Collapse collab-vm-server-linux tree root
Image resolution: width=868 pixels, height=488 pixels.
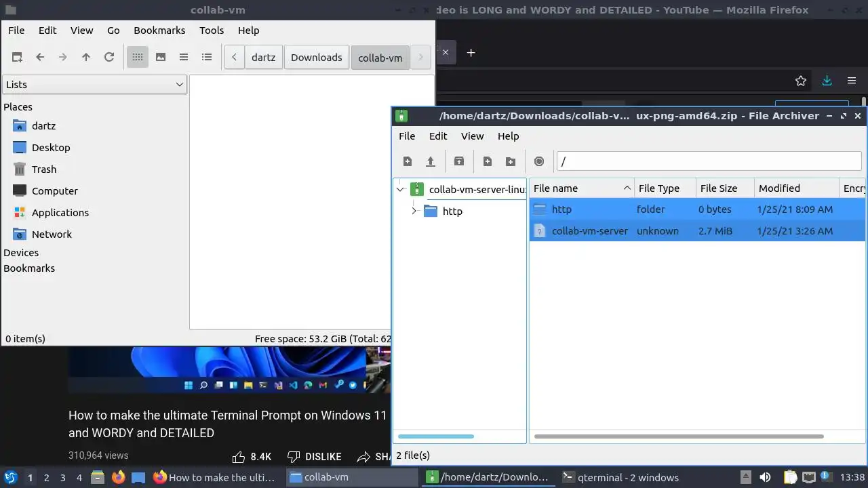(x=400, y=190)
